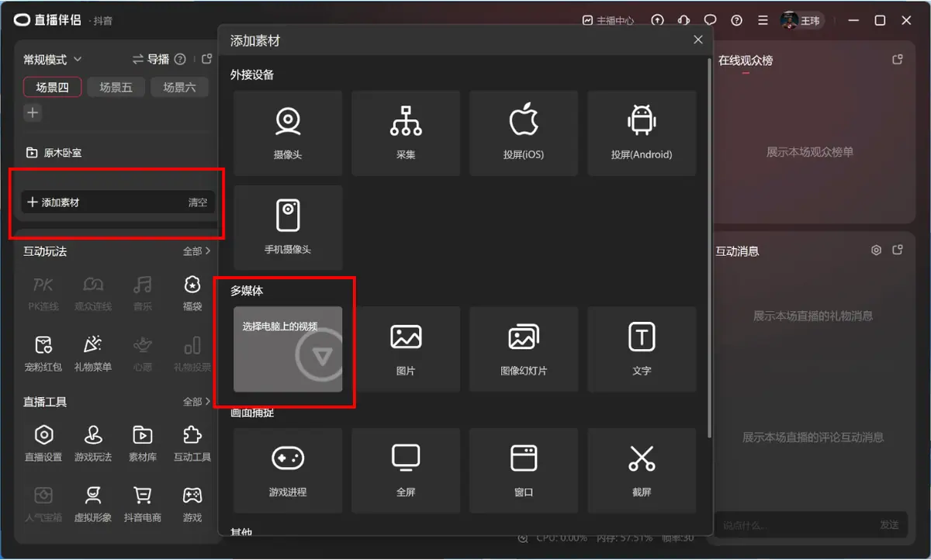Select the 手机摄像头 phone camera tile
Viewport: 931px width, 560px height.
(x=288, y=227)
